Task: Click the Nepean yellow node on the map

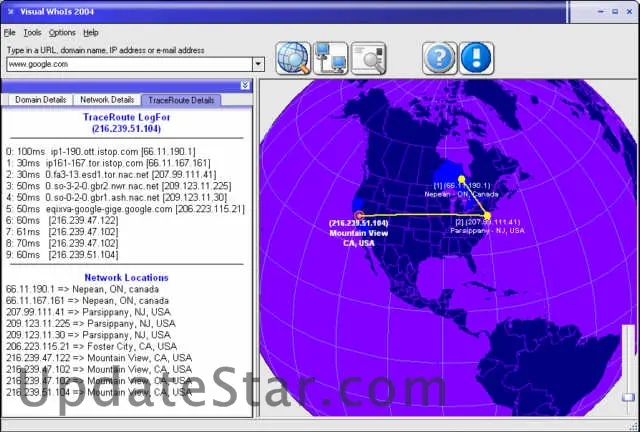Action: point(461,179)
